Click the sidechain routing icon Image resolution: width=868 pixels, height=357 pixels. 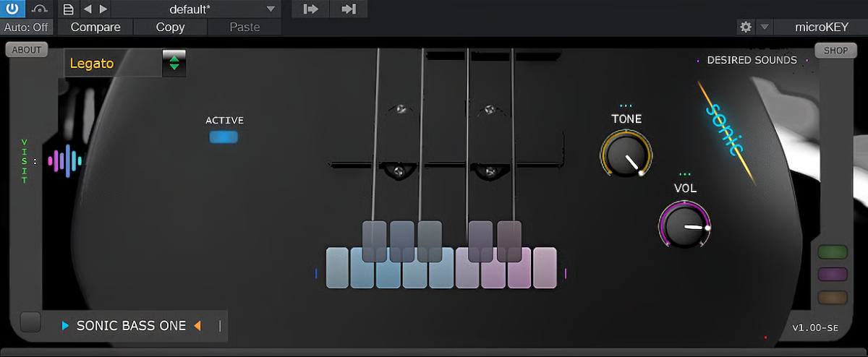[41, 9]
